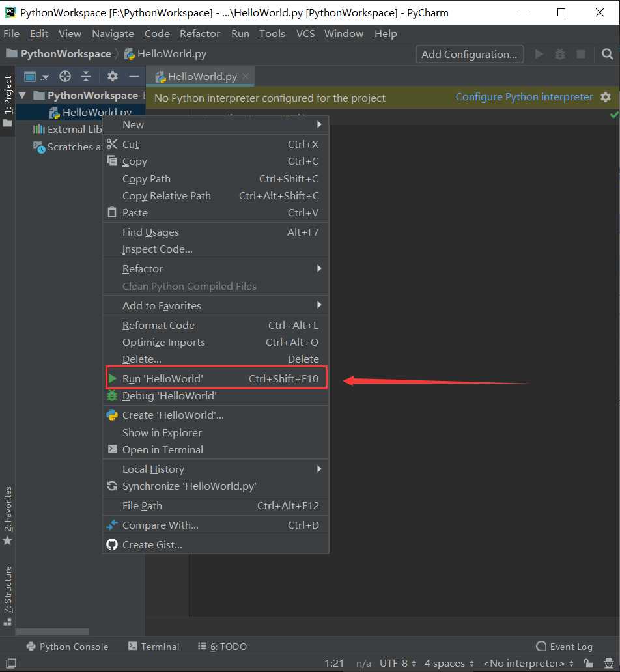Toggle the 1: Project side tool window
The height and width of the screenshot is (672, 620).
coord(8,101)
